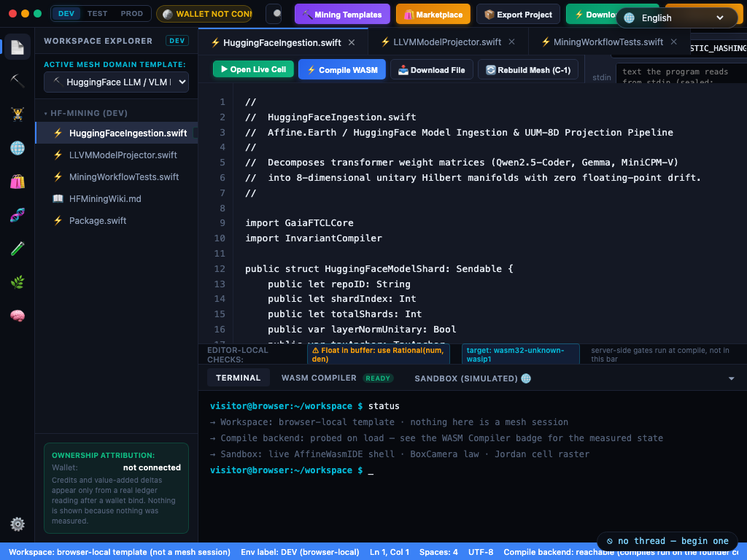Click lightning icon beside Package.swift

coord(58,220)
